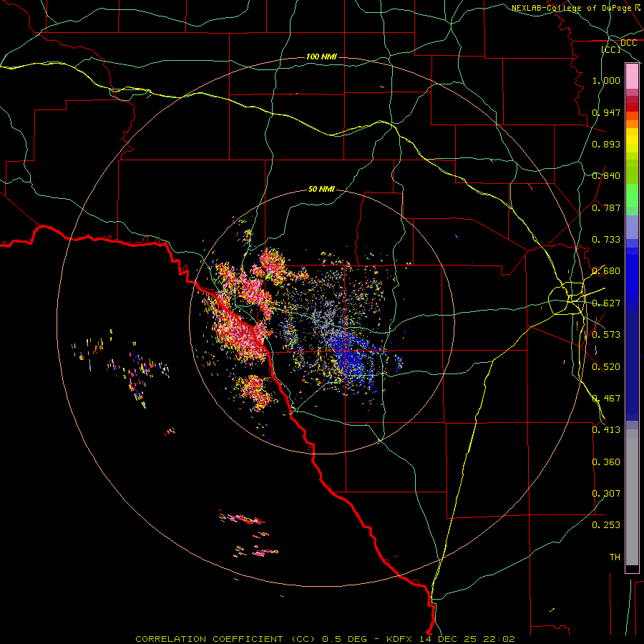Viewport: 644px width, 644px height.
Task: Click the 0.5 DEG elevation text
Action: 345,639
